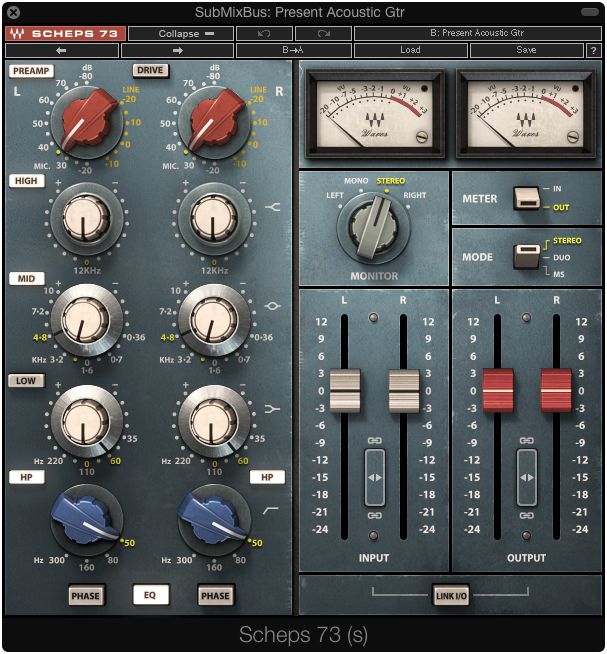607x654 pixels.
Task: Click the left channel HIGH 12KHz gain knob
Action: click(87, 219)
